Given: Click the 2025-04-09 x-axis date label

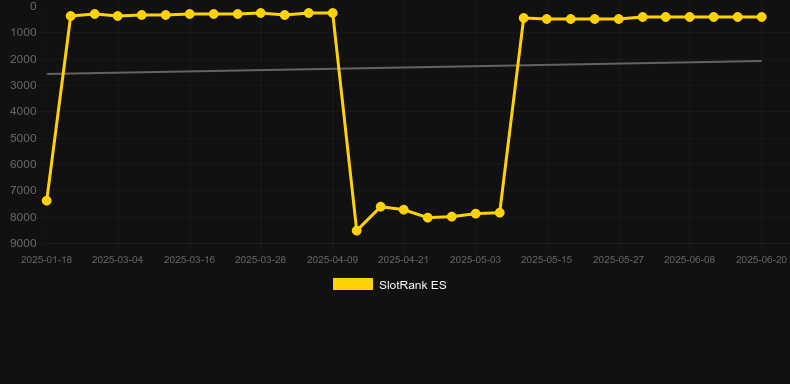Looking at the screenshot, I should pos(332,260).
